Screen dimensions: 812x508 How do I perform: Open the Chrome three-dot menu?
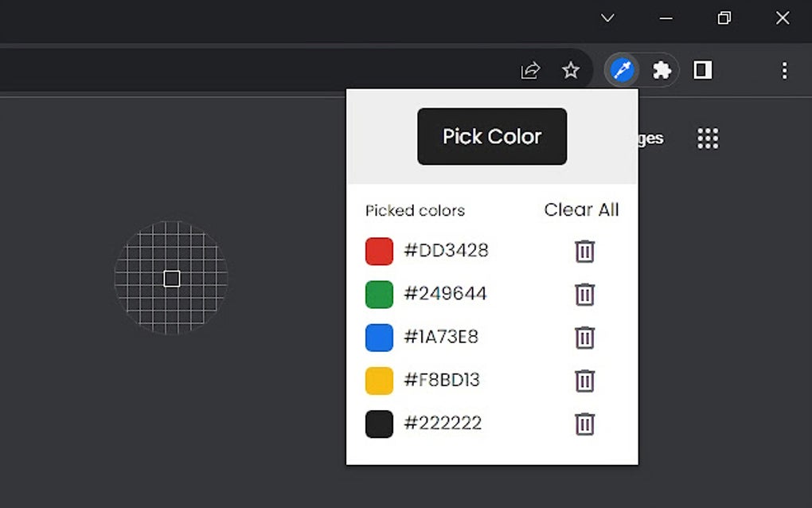[785, 70]
